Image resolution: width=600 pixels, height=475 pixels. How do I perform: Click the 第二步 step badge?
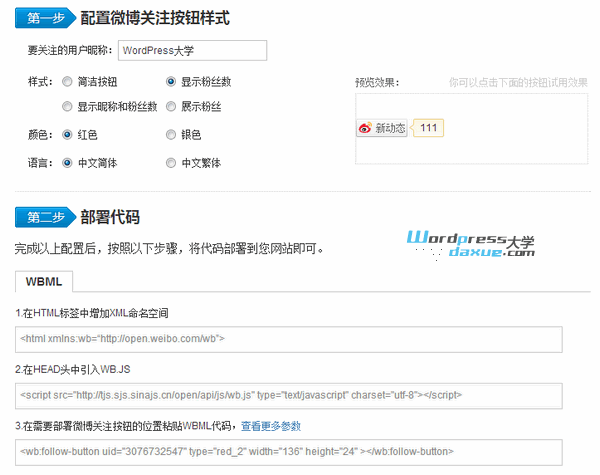46,217
